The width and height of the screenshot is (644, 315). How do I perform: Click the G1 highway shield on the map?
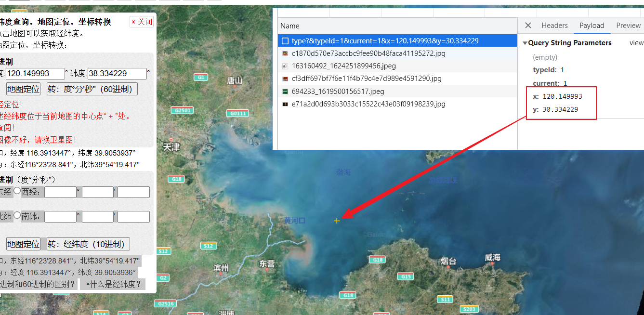[x=201, y=77]
